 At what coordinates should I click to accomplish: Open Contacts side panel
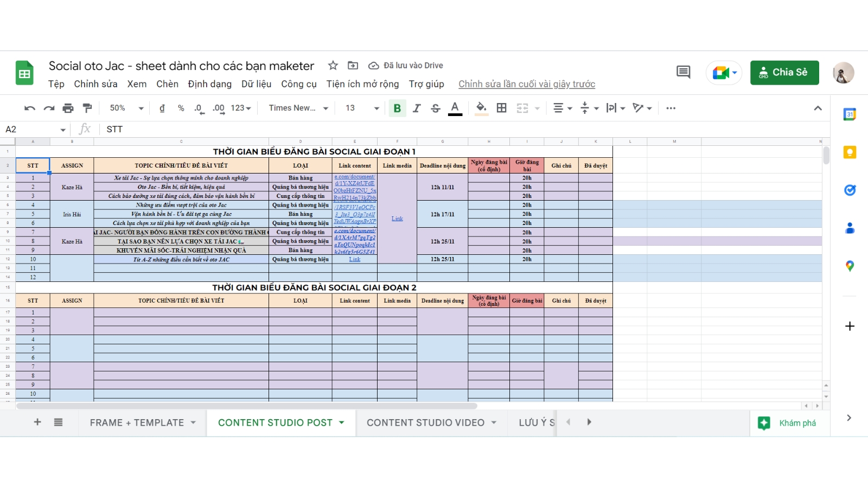tap(850, 228)
